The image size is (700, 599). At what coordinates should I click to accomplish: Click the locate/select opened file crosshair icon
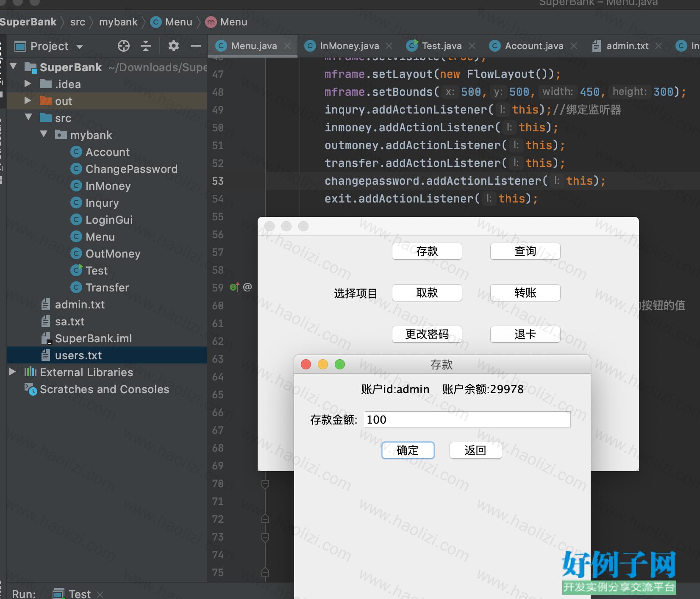pyautogui.click(x=124, y=46)
